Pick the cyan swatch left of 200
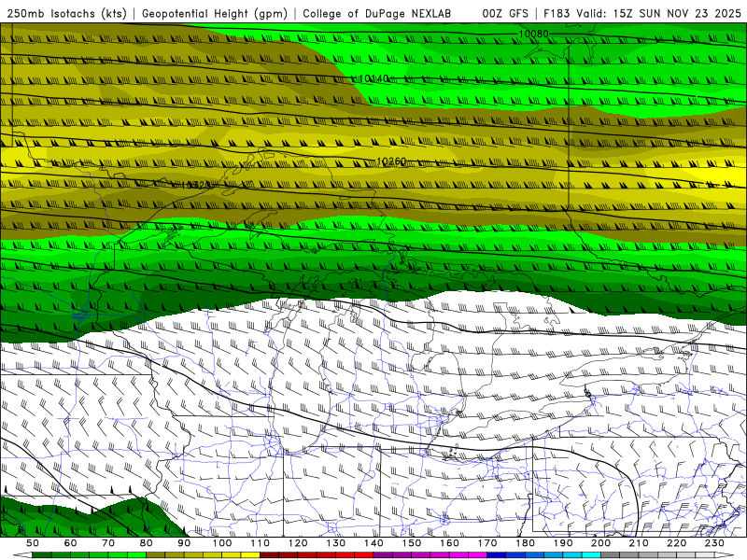Viewport: 747px width, 560px height. coord(591,555)
